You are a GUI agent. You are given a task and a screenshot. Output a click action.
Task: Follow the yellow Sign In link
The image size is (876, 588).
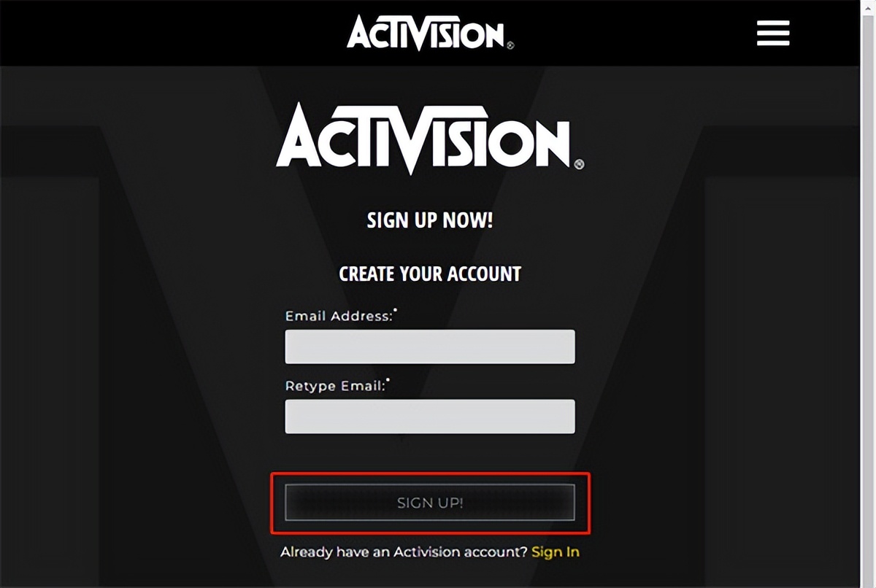click(556, 552)
